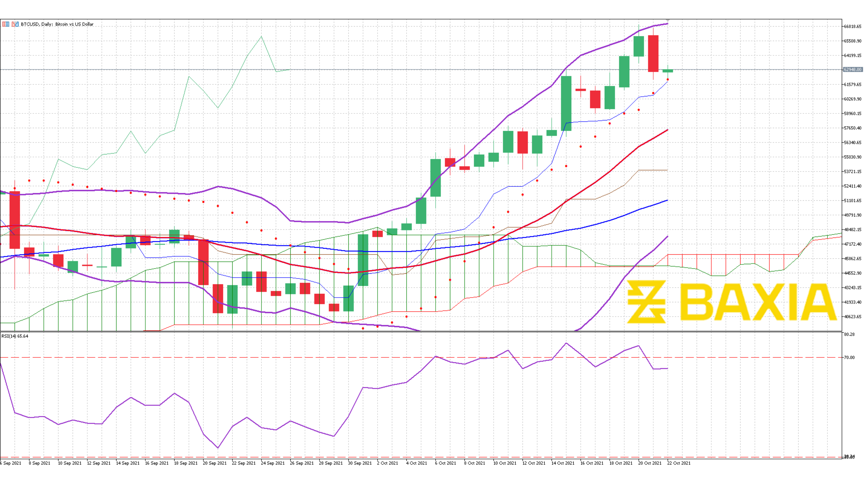Click the chart shift marker at top

coord(668,20)
